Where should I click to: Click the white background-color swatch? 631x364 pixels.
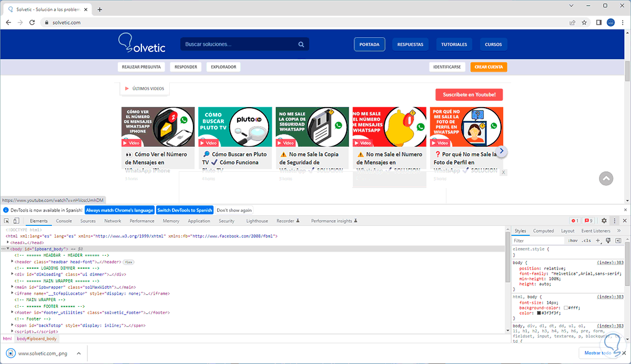(565, 308)
